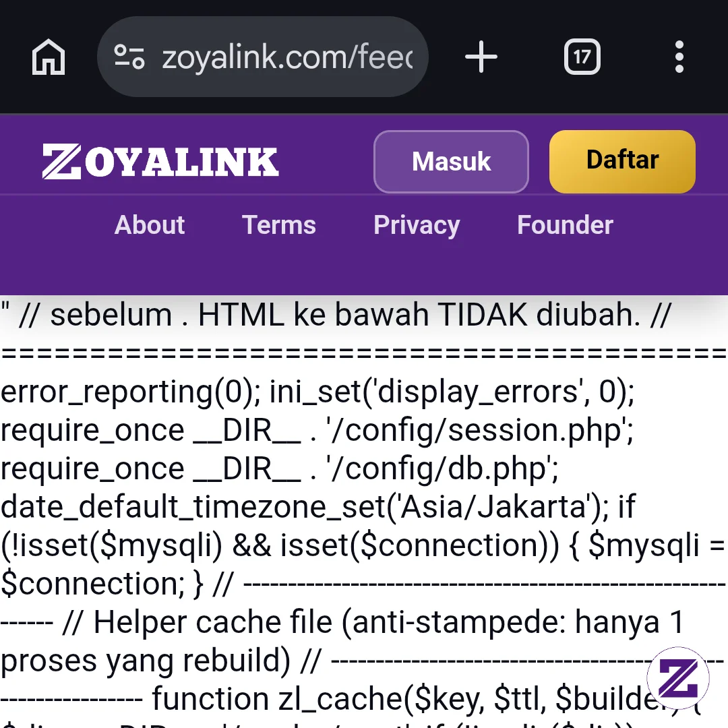This screenshot has width=728, height=728.
Task: Click the yellow Daftar button
Action: 622,161
